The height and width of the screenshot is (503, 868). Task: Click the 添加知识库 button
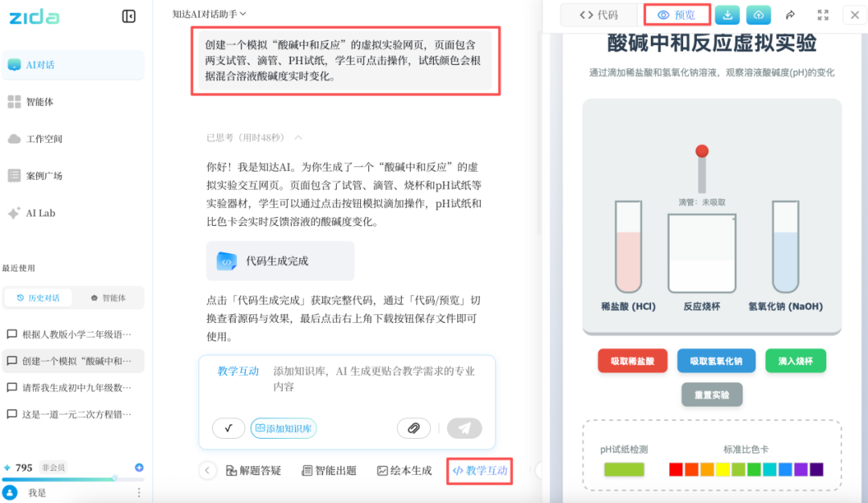(284, 428)
